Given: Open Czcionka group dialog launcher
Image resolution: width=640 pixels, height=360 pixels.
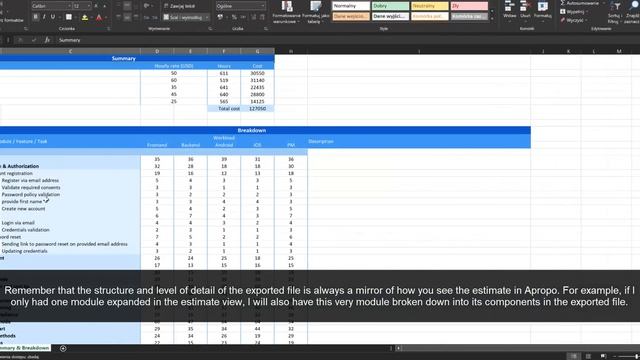Looking at the screenshot, I should coord(109,29).
